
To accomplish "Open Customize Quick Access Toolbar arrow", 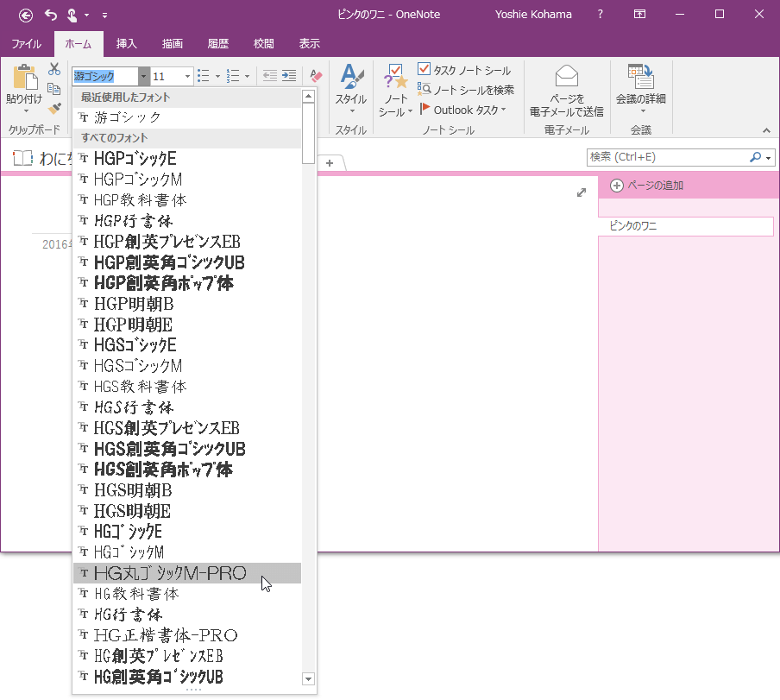I will (x=105, y=16).
